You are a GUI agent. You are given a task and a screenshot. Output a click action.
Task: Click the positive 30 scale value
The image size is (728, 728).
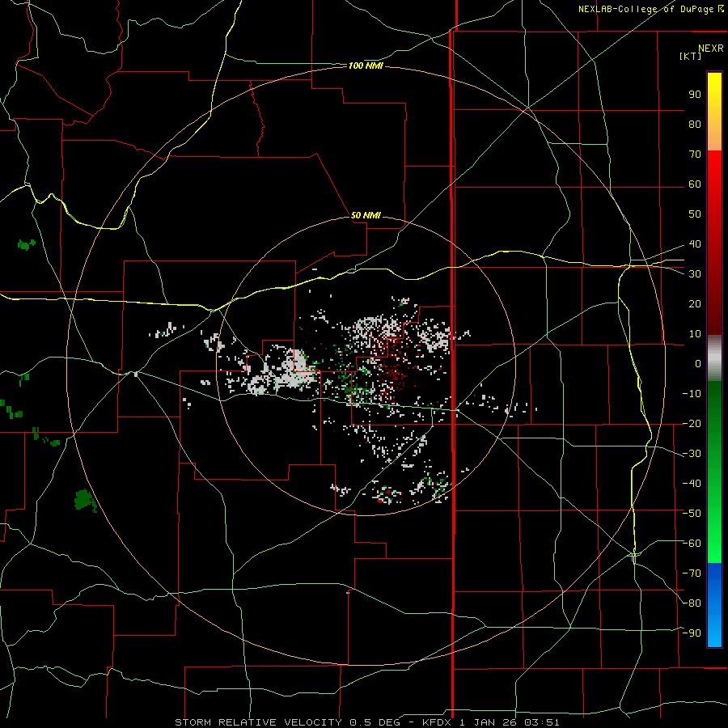(x=695, y=274)
